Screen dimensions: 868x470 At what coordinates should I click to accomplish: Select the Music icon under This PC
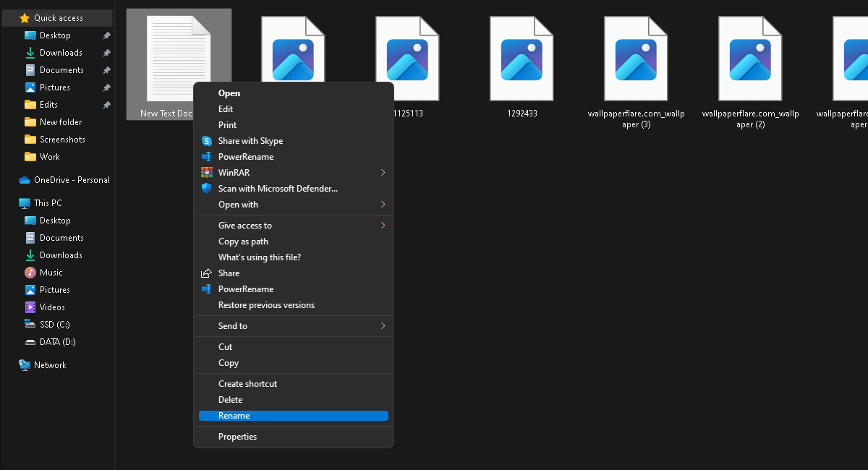(30, 273)
